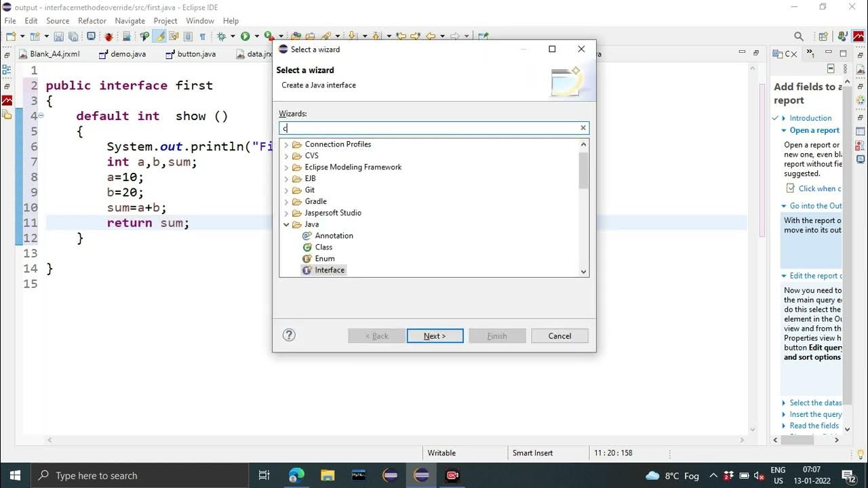Click the Edit the report step link
Image resolution: width=868 pixels, height=488 pixels.
816,276
